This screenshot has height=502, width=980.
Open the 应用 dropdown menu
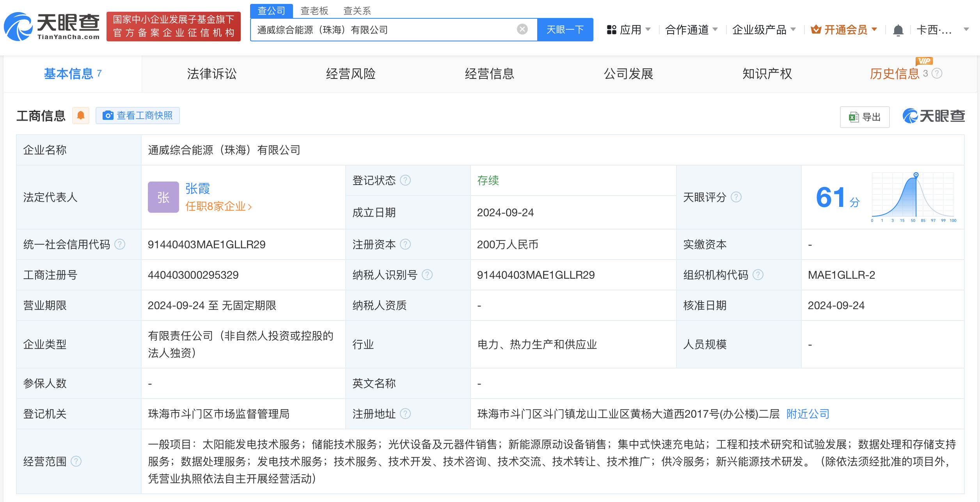pos(629,30)
